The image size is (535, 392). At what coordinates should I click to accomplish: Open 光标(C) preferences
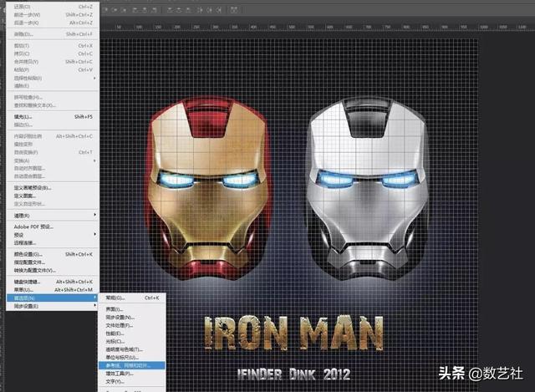(132, 341)
